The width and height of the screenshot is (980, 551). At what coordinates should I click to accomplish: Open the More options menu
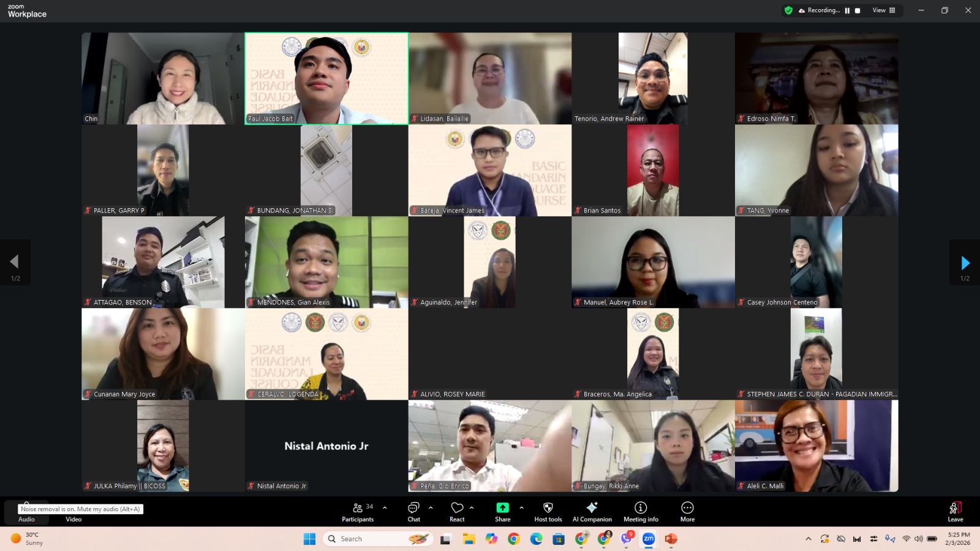click(687, 512)
